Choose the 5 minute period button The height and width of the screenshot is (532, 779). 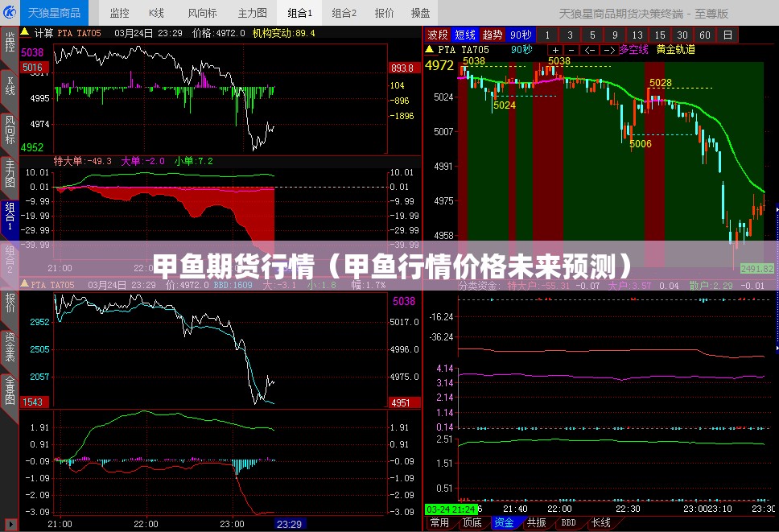pos(592,35)
